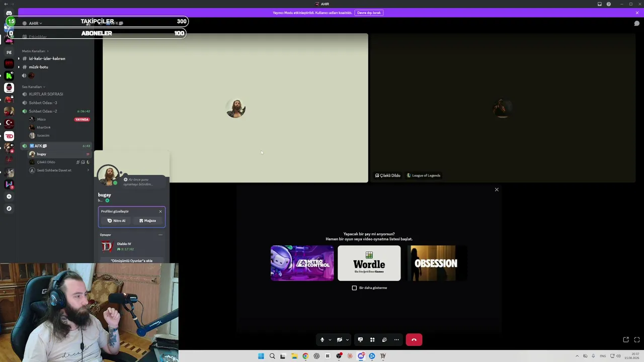The image size is (644, 362).
Task: Click the 'Mağaza' shop button
Action: coord(147,221)
